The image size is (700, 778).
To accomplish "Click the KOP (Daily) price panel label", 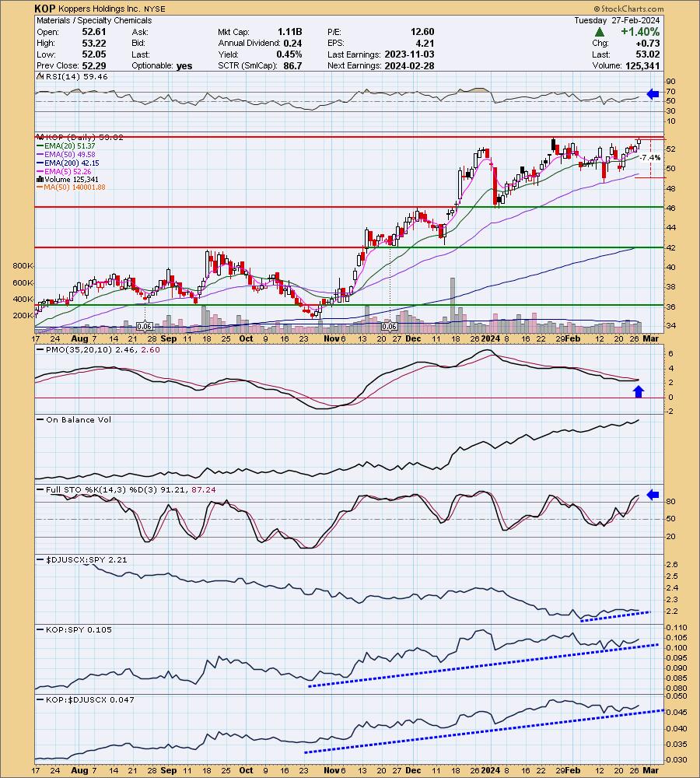I will (80, 137).
